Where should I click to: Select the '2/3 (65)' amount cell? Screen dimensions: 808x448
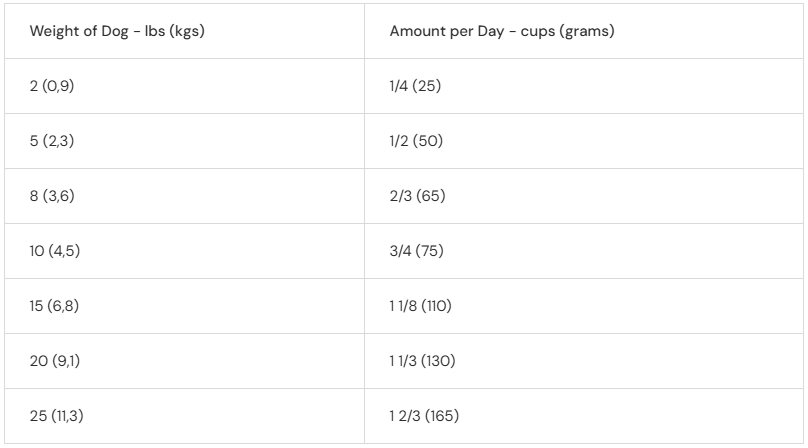[584, 196]
